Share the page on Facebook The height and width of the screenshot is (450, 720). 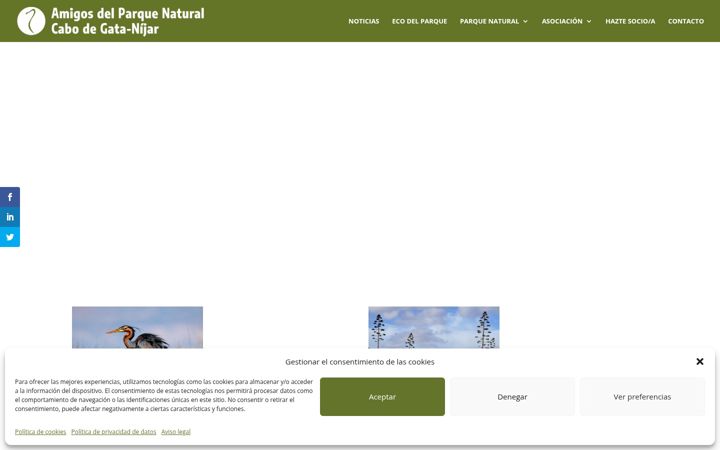click(x=10, y=197)
